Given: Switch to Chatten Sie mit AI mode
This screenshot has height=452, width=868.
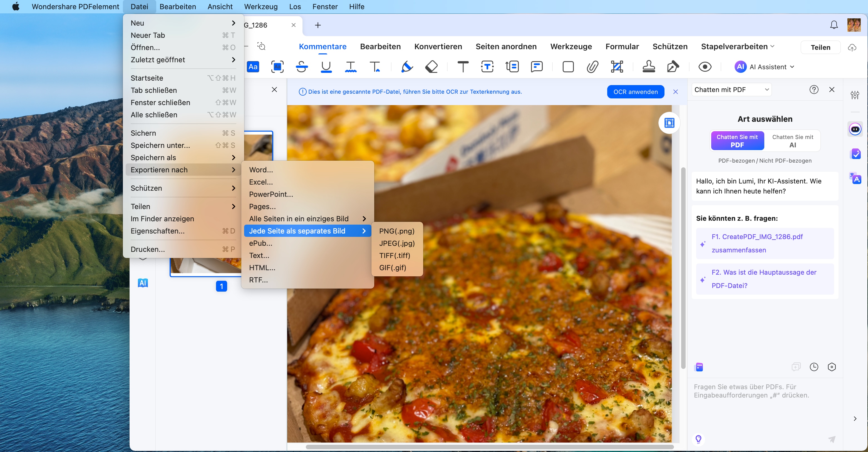Looking at the screenshot, I should 793,141.
